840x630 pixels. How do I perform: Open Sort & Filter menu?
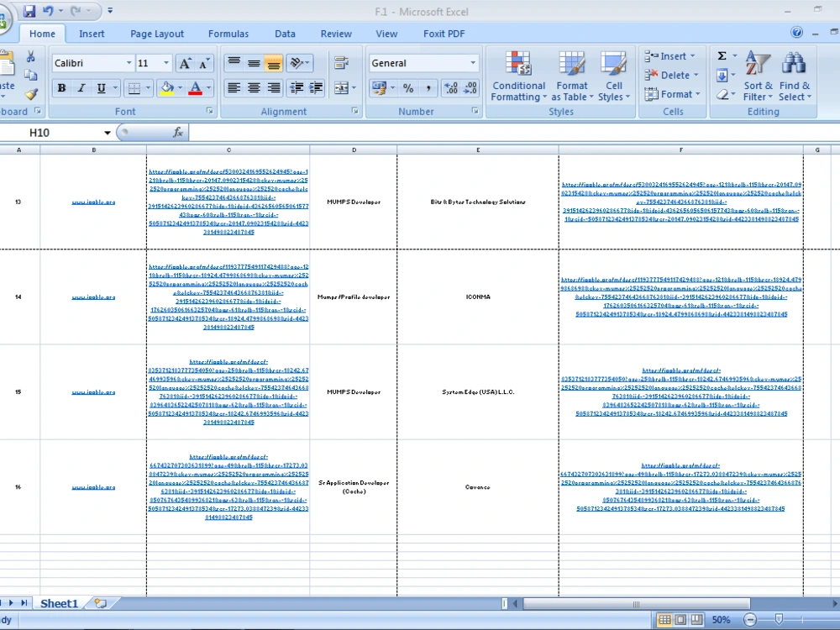point(758,76)
